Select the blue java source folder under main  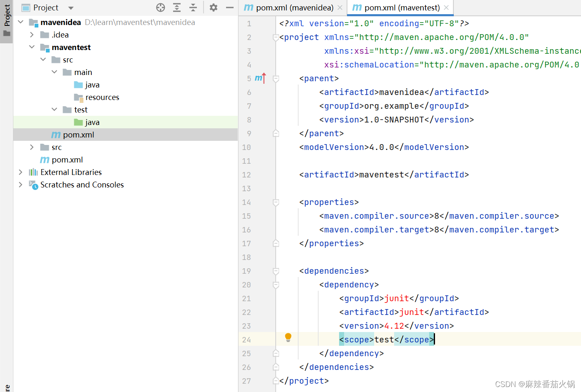click(78, 85)
